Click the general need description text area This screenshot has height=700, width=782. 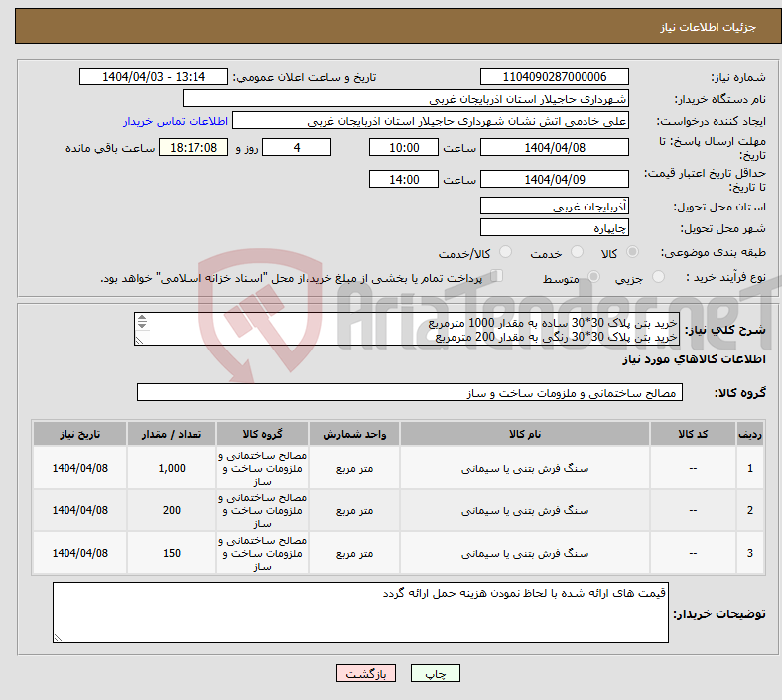[x=407, y=329]
